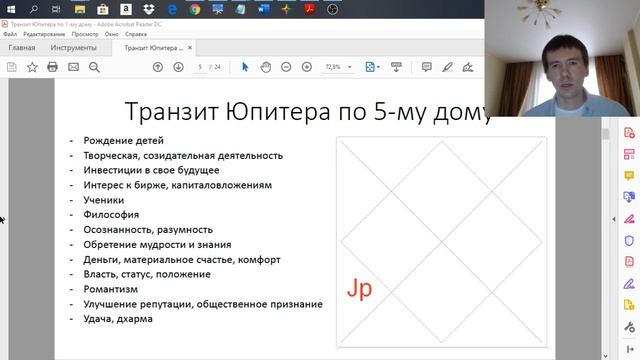Open fit page options dropdown
This screenshot has height=360, width=640.
click(372, 67)
